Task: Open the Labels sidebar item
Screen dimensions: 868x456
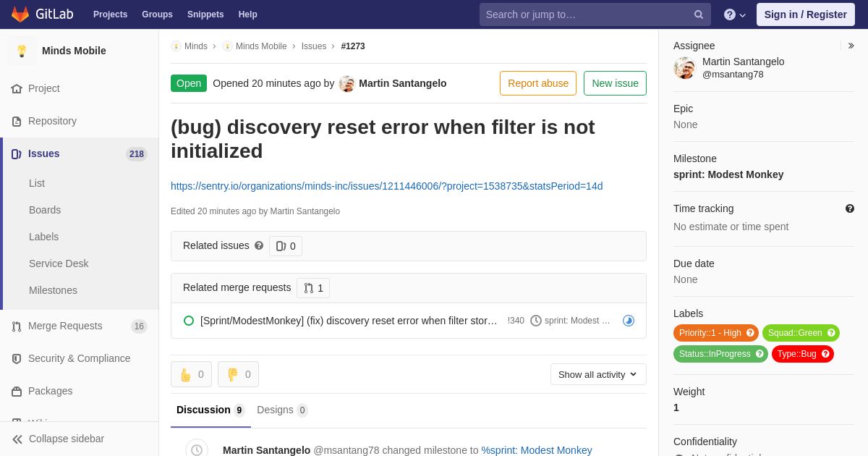Action: pyautogui.click(x=43, y=237)
